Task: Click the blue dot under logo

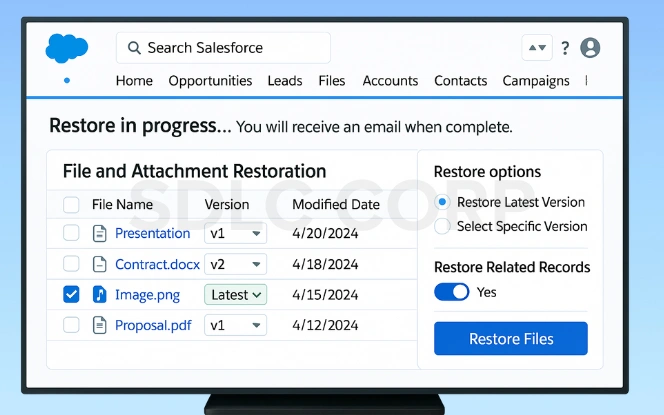Action: pyautogui.click(x=67, y=80)
